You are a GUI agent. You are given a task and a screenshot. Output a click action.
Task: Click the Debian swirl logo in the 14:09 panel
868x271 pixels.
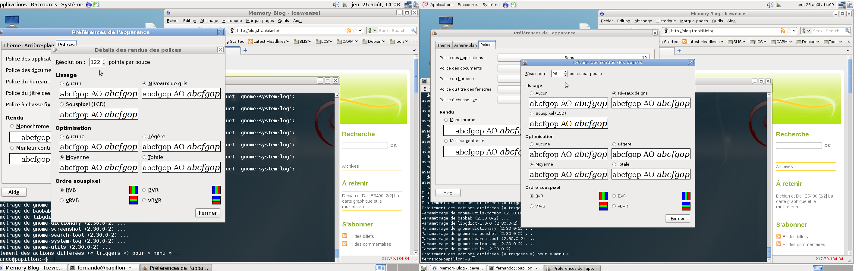(x=425, y=5)
